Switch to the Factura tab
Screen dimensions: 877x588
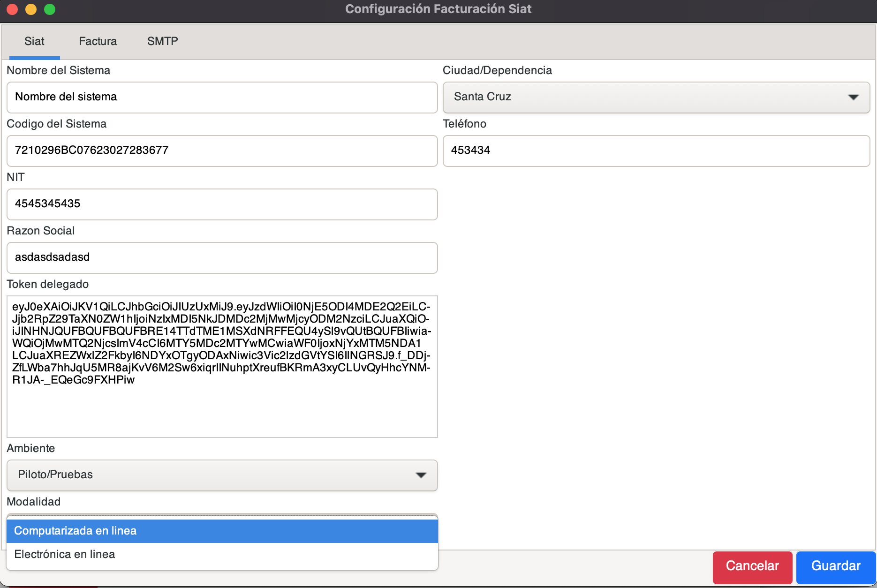pos(98,41)
